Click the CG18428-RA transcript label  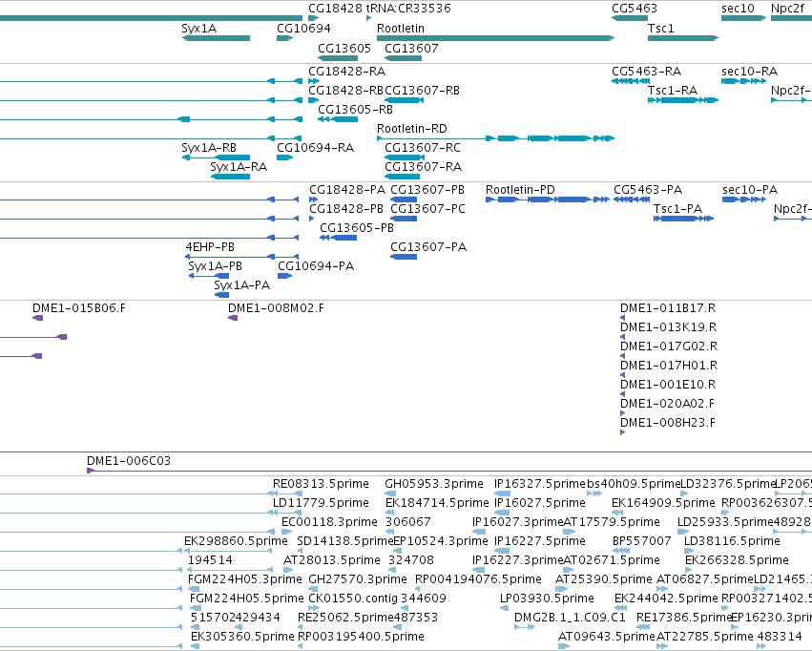pos(347,72)
